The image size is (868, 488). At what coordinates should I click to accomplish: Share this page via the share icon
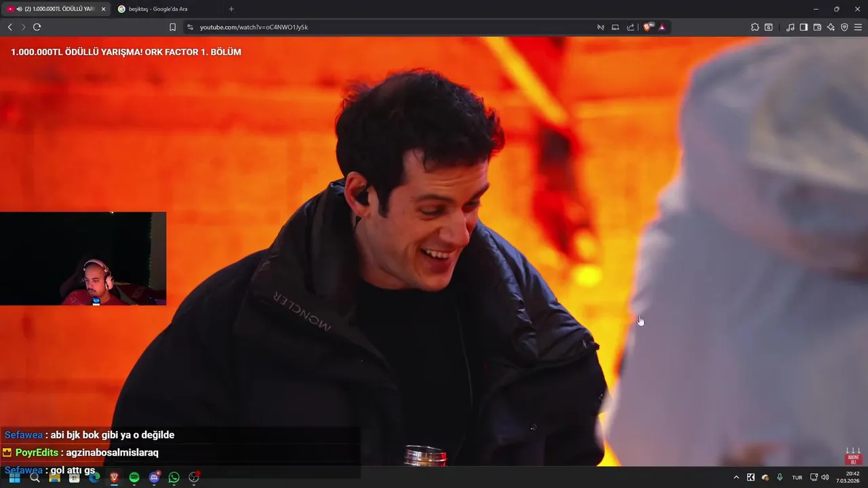[x=630, y=27]
